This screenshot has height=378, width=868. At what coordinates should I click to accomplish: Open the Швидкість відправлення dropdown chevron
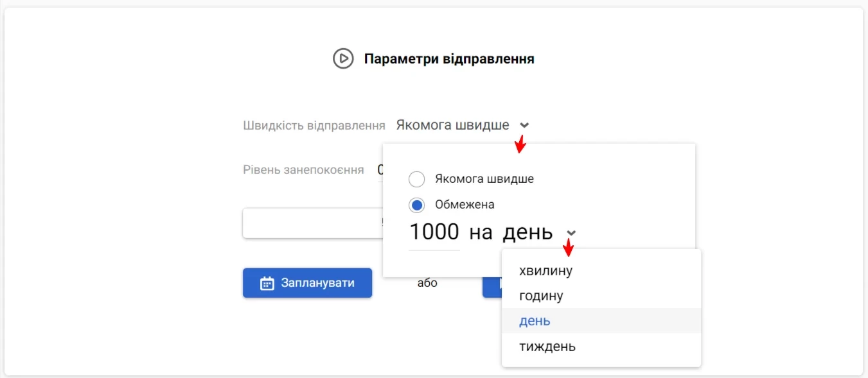pos(524,126)
